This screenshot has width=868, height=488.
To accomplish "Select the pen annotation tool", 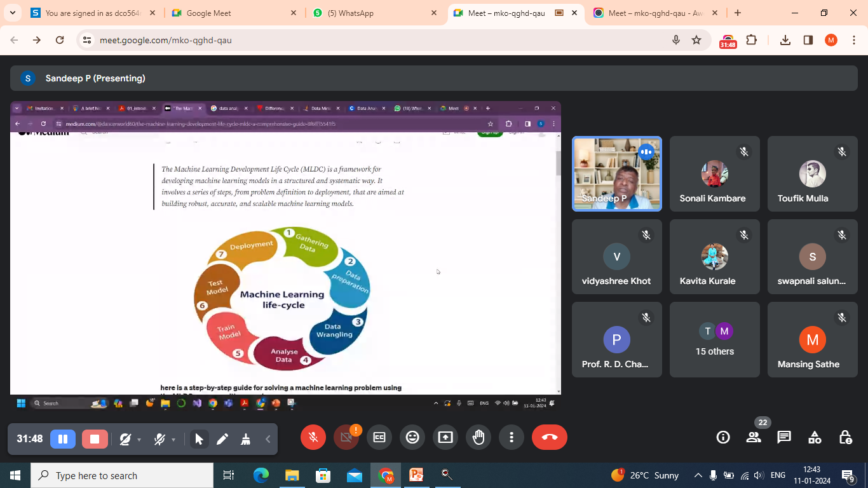I will click(x=222, y=439).
